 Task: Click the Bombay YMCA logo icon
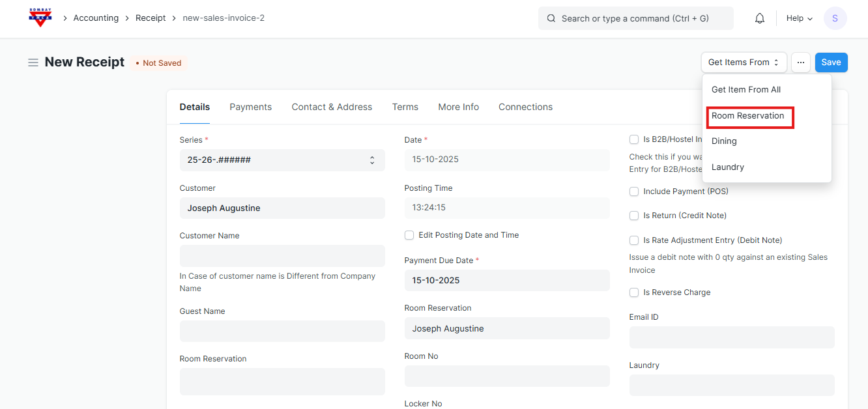40,18
